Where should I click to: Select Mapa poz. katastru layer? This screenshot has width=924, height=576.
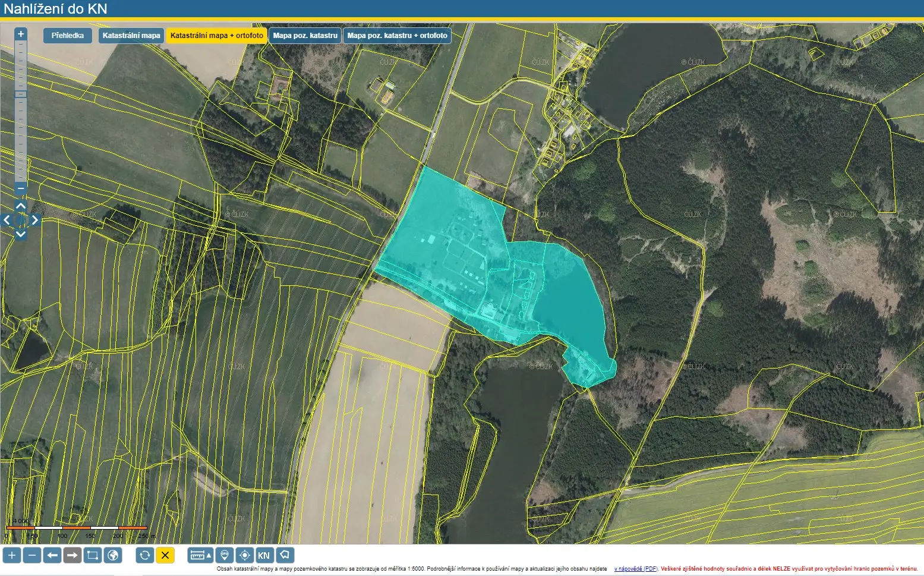[x=305, y=36]
